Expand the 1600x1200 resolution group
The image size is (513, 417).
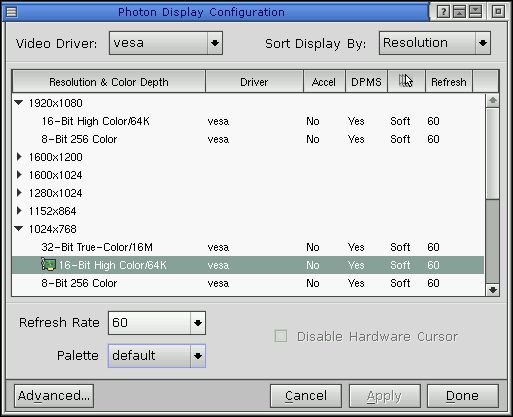point(19,157)
